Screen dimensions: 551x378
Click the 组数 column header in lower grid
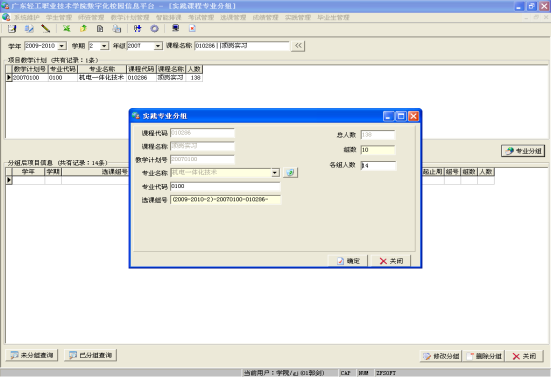(469, 171)
